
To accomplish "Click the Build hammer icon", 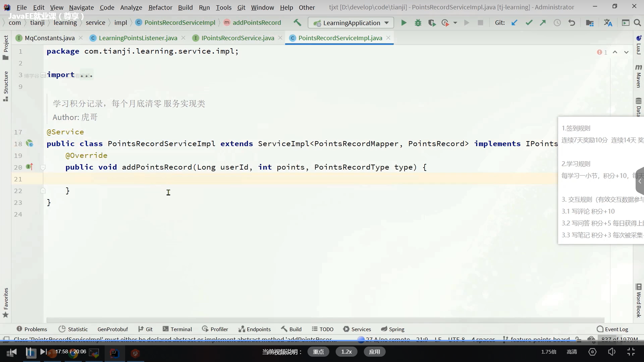I will 297,22.
